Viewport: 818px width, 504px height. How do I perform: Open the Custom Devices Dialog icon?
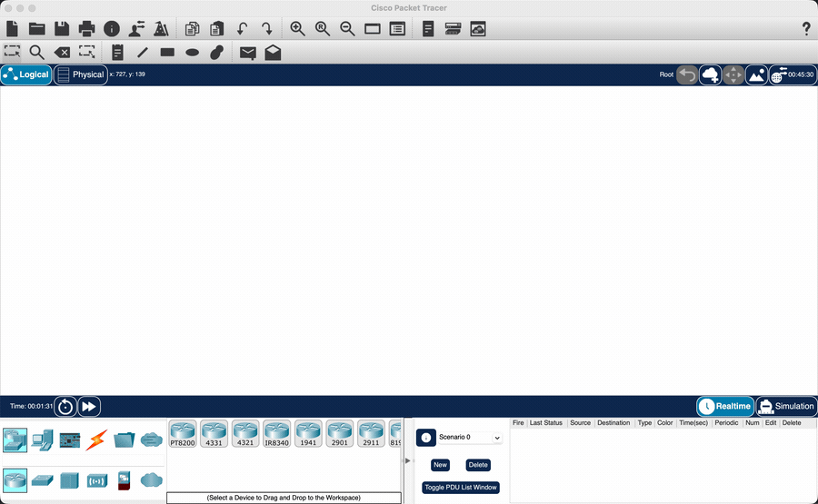[x=453, y=29]
